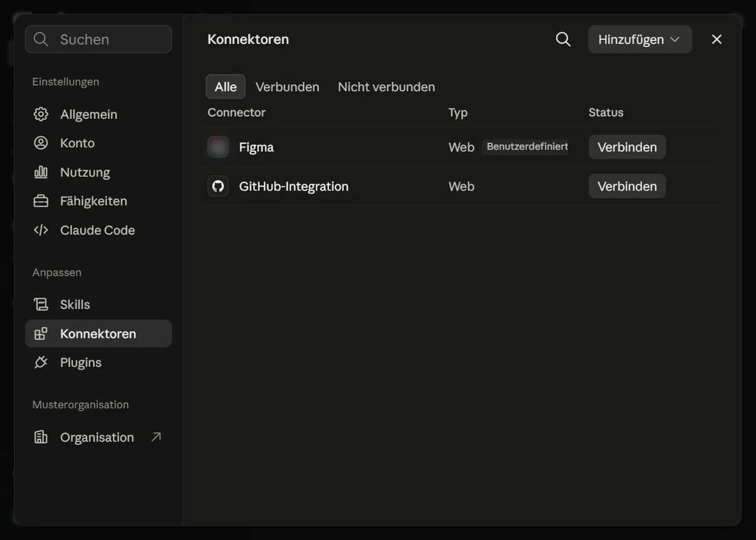Viewport: 756px width, 540px height.
Task: Click the Status column header
Action: point(605,112)
